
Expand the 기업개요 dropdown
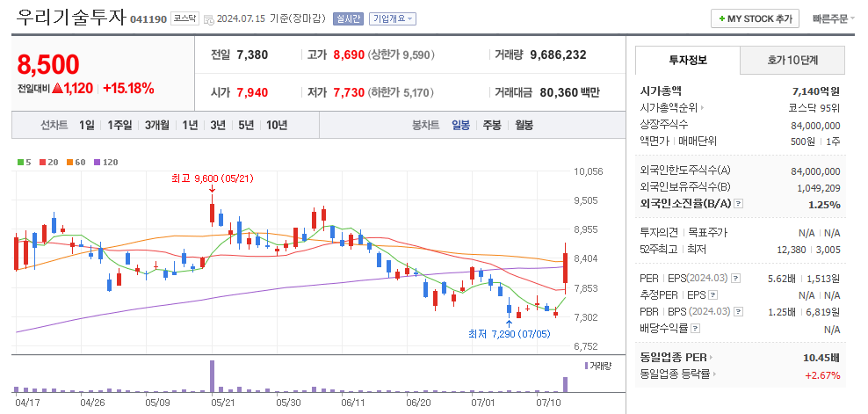pos(393,18)
